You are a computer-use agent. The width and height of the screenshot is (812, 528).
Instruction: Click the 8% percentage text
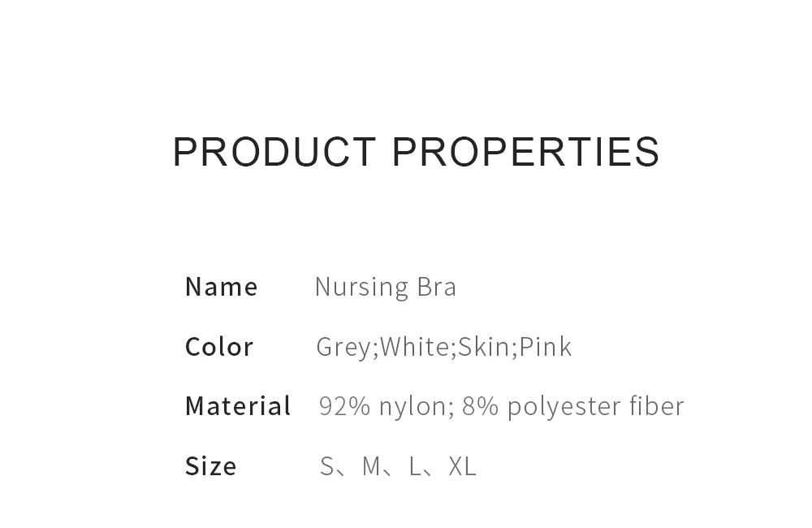pos(480,406)
